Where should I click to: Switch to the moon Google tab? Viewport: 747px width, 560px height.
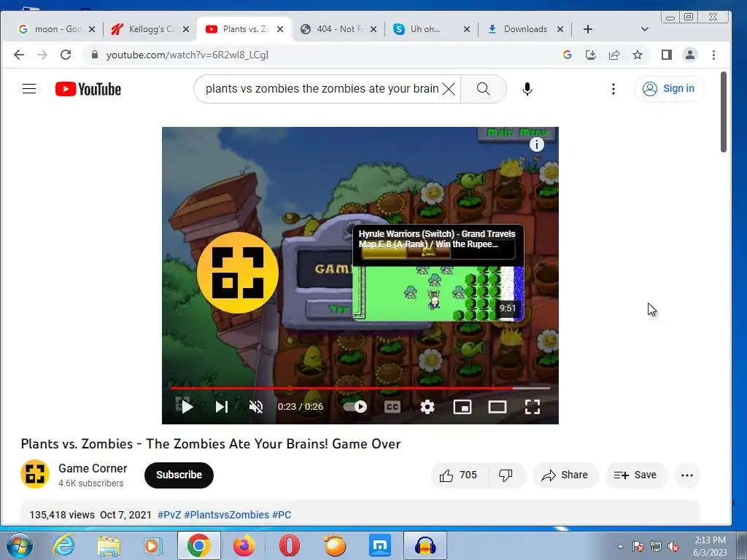56,29
